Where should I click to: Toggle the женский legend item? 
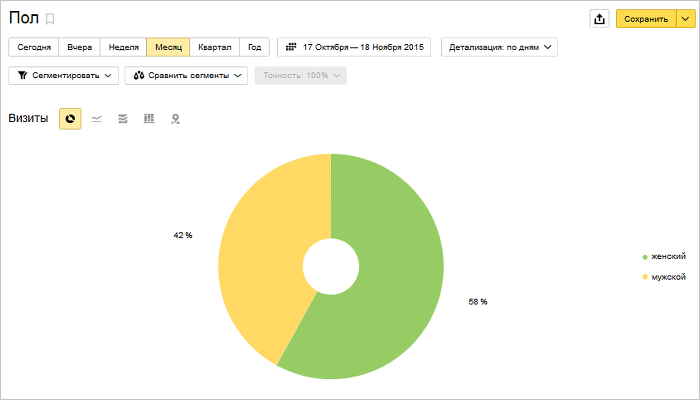pos(667,256)
